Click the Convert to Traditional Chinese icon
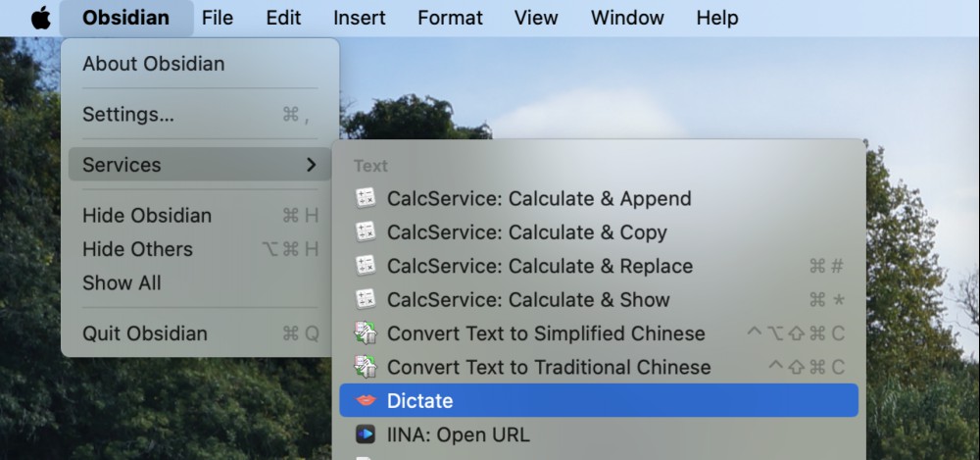Image resolution: width=980 pixels, height=460 pixels. 366,368
